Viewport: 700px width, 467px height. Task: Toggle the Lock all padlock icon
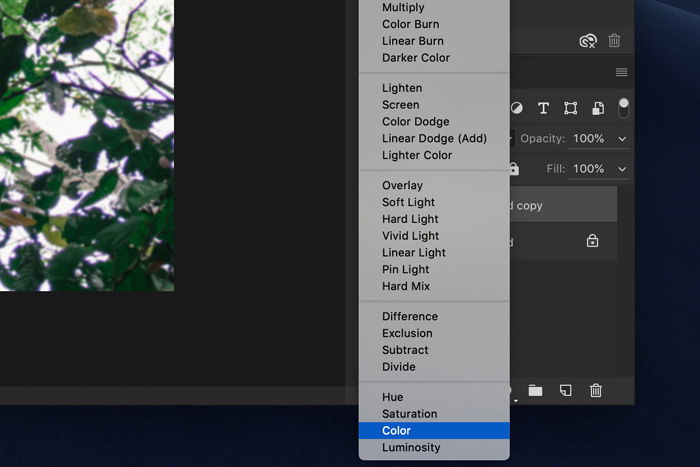[514, 169]
